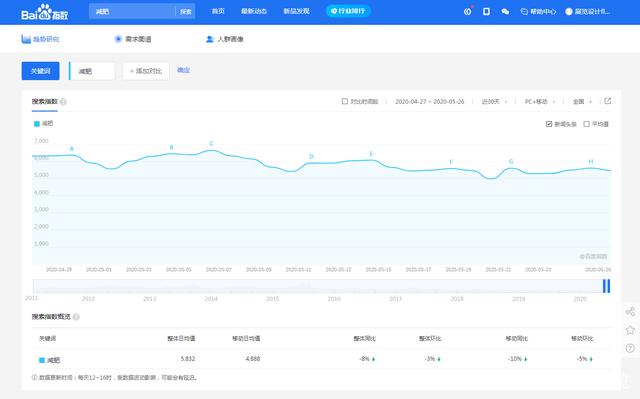The width and height of the screenshot is (640, 399).
Task: Click the mobile daily average value 4,888
Action: 253,359
